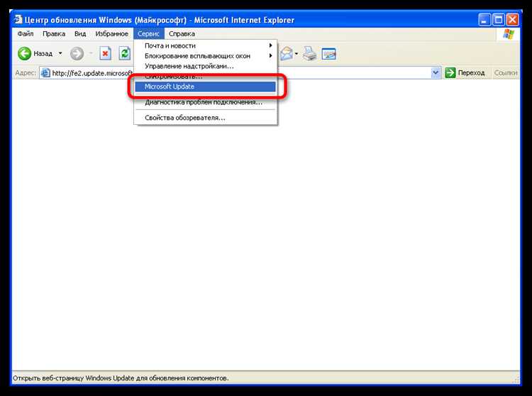532x396 pixels.
Task: Expand Блокирование всплывающих окон submenu
Action: coord(205,56)
